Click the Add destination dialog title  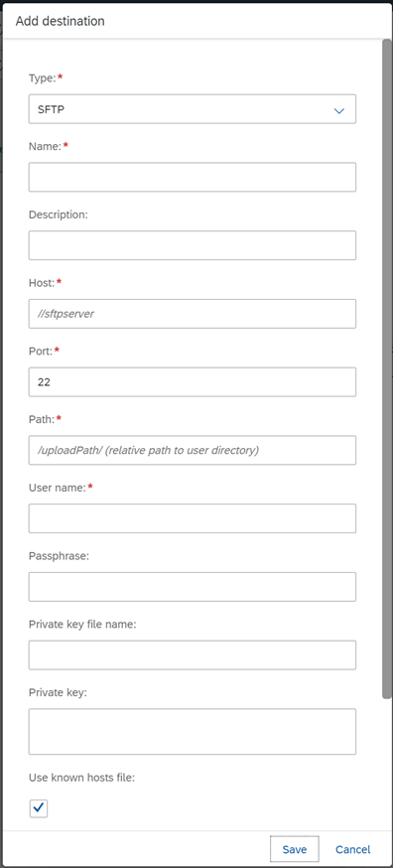pos(60,22)
